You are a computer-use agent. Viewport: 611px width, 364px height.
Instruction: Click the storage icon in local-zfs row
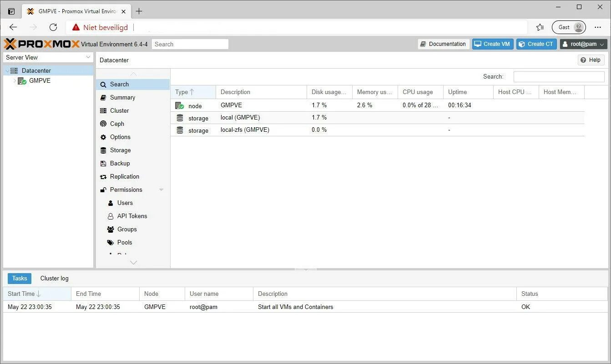click(x=180, y=130)
